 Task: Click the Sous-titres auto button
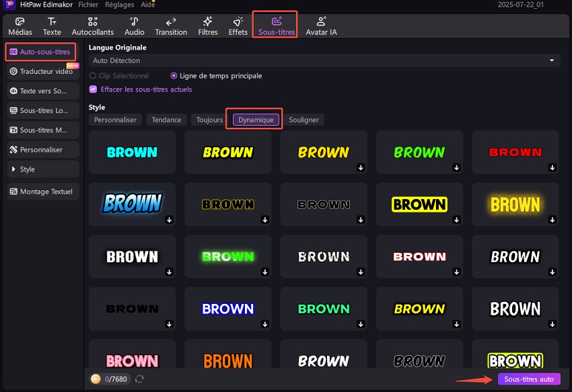click(529, 379)
